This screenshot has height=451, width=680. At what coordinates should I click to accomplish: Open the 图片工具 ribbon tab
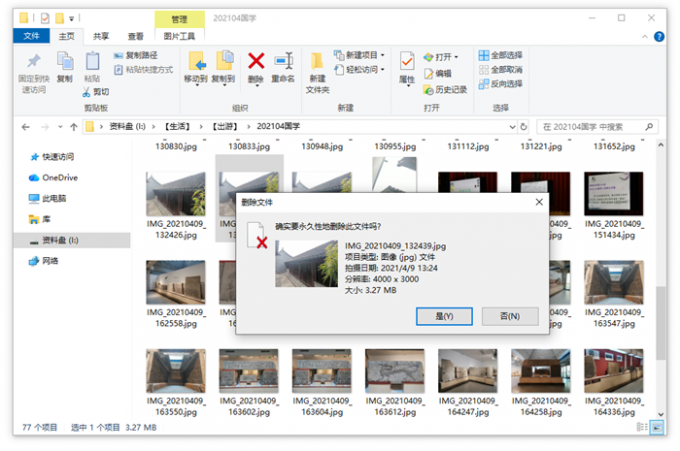pyautogui.click(x=179, y=36)
